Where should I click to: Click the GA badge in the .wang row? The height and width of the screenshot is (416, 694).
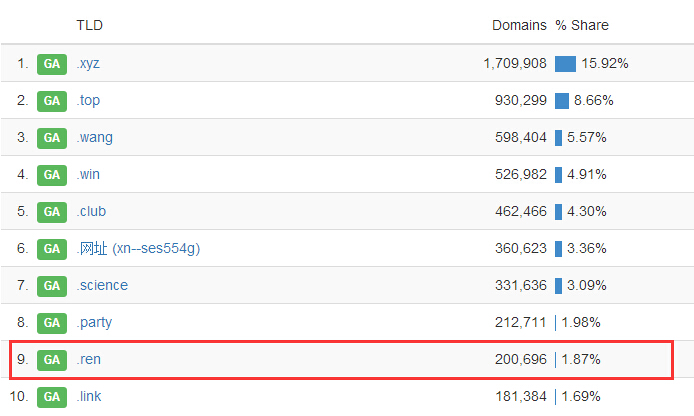tap(52, 138)
